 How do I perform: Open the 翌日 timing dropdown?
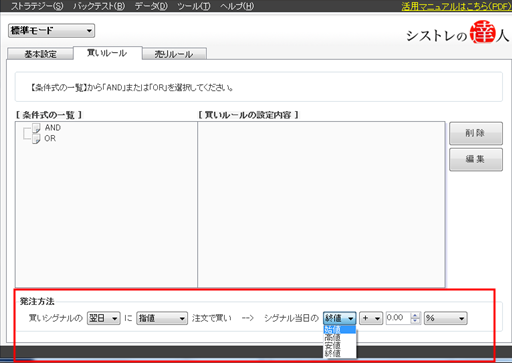click(x=104, y=318)
